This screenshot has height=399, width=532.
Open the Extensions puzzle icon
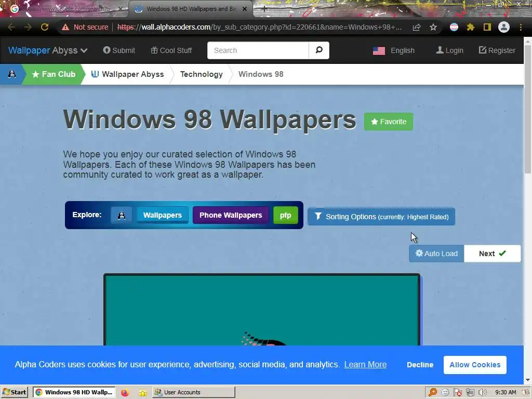click(471, 27)
